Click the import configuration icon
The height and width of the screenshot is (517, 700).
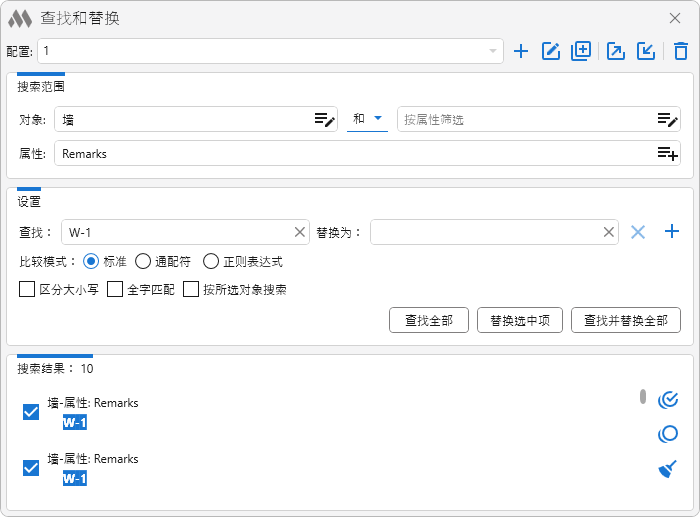[x=646, y=51]
